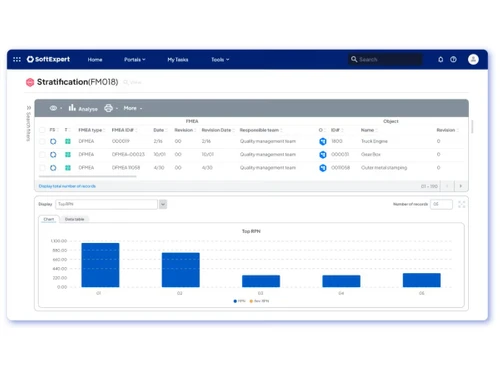Switch to the Data table tab
This screenshot has width=500, height=375.
(74, 219)
